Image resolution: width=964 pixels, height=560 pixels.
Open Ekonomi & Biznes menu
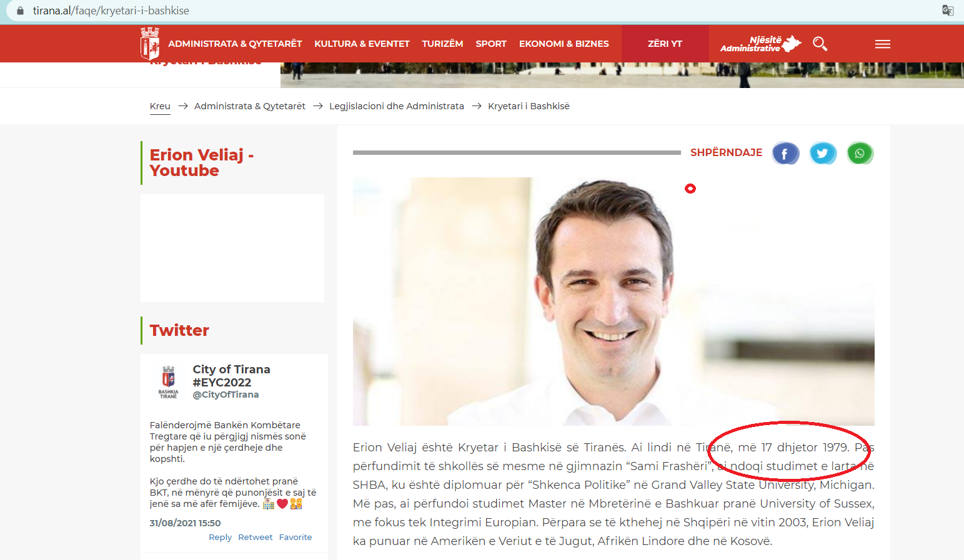click(x=564, y=44)
